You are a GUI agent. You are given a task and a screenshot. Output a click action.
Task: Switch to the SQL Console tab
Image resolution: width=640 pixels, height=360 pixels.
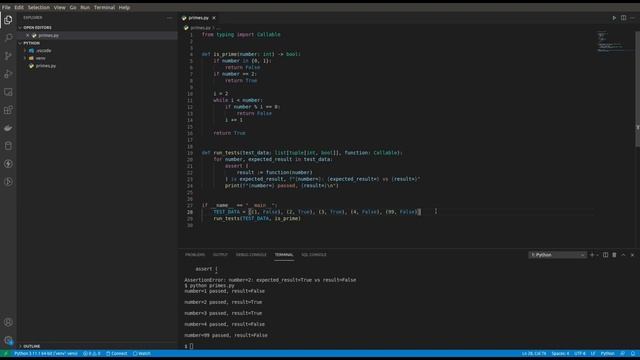(314, 255)
